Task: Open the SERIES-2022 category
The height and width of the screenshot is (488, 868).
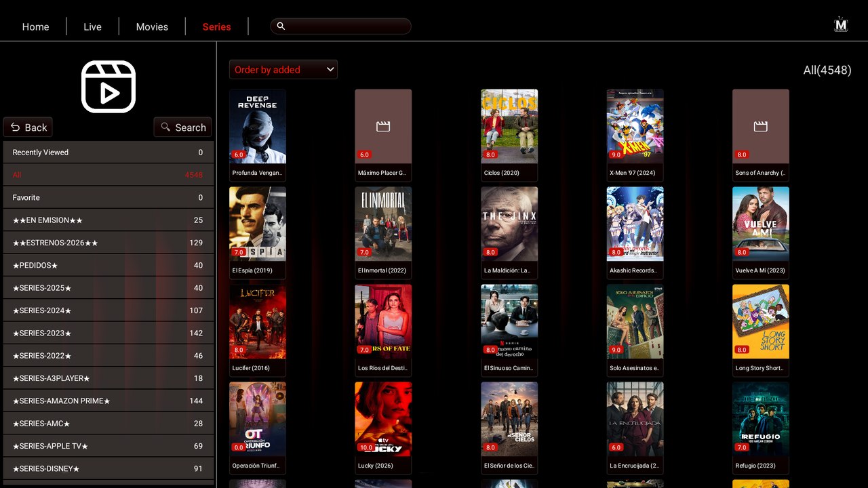Action: pos(108,356)
